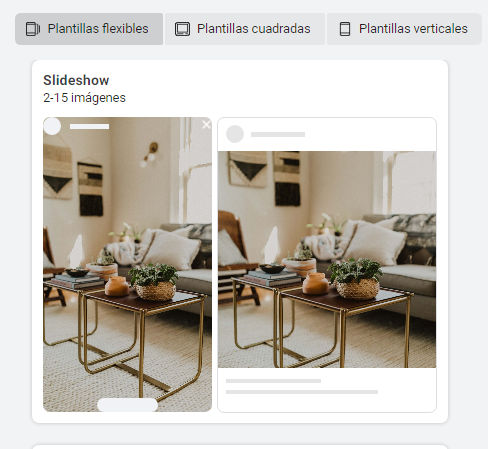488x449 pixels.
Task: Click the story preview name placeholder bar
Action: pyautogui.click(x=89, y=126)
